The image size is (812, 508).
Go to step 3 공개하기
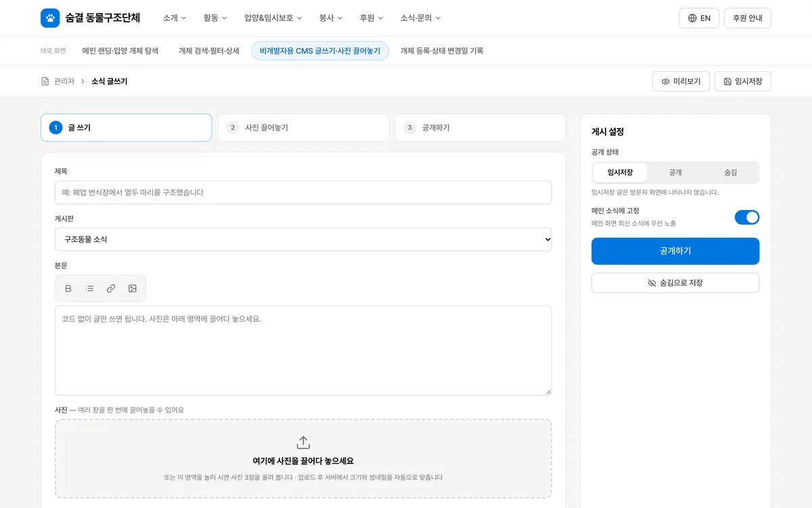pyautogui.click(x=480, y=127)
